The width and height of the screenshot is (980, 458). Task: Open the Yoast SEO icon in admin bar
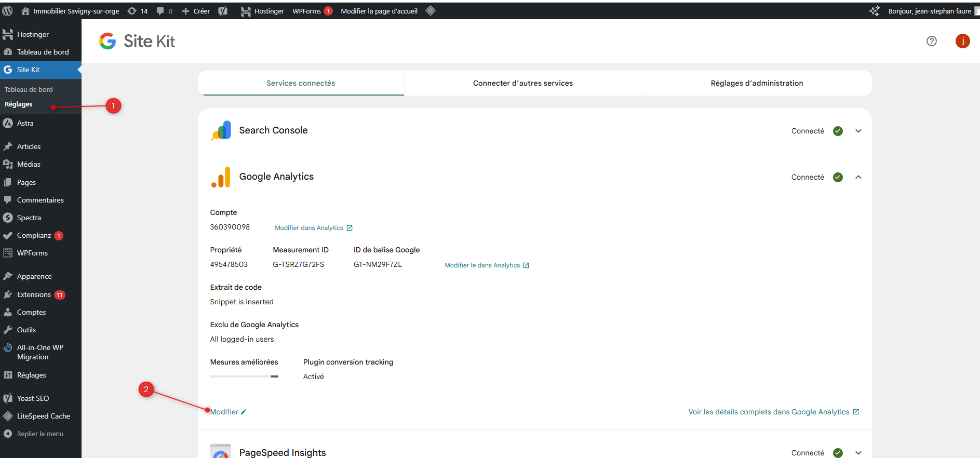point(223,11)
